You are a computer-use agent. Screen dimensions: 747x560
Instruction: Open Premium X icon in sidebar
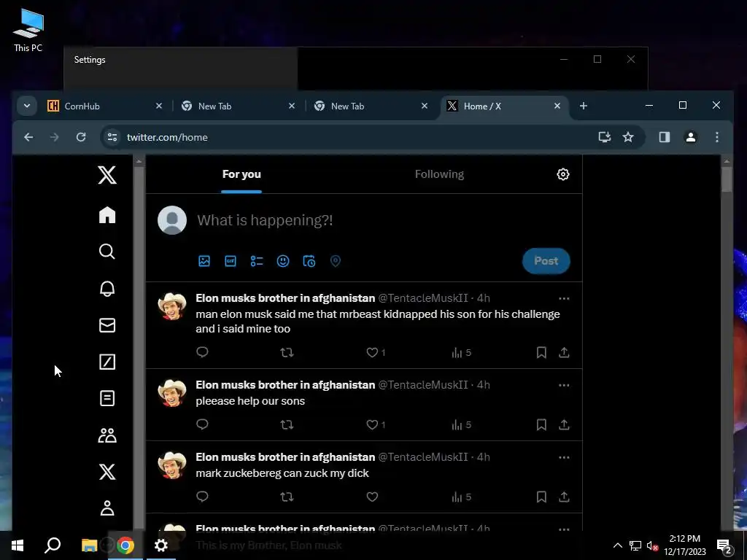(x=107, y=472)
